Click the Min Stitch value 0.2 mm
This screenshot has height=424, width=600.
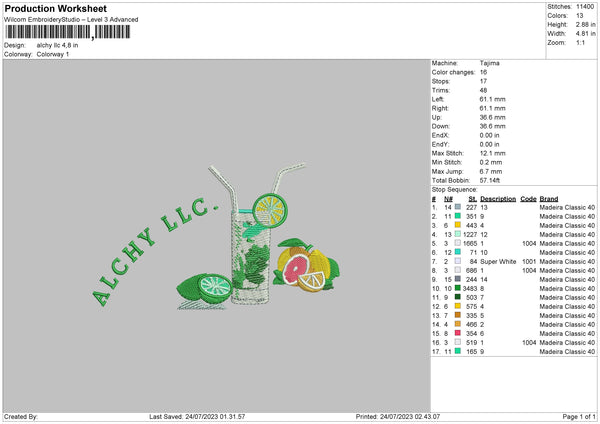point(491,162)
